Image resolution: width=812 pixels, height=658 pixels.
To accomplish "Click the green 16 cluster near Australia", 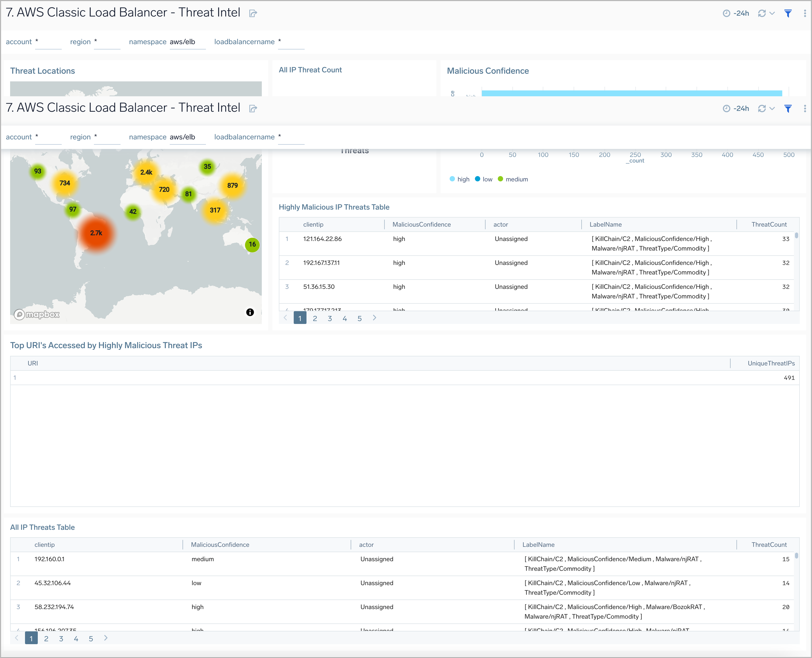I will point(252,244).
